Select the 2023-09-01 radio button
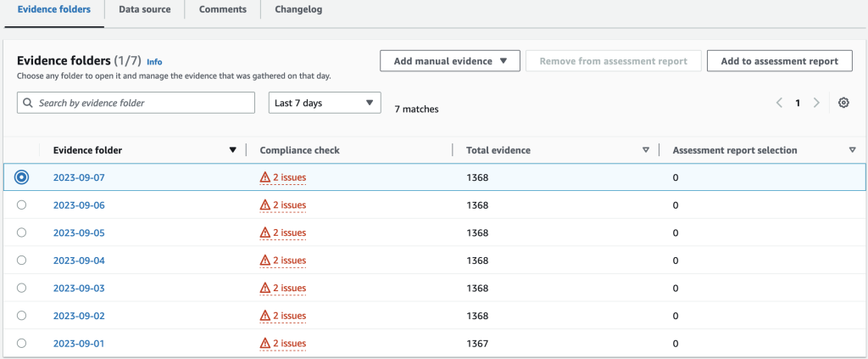The height and width of the screenshot is (359, 868). point(21,343)
